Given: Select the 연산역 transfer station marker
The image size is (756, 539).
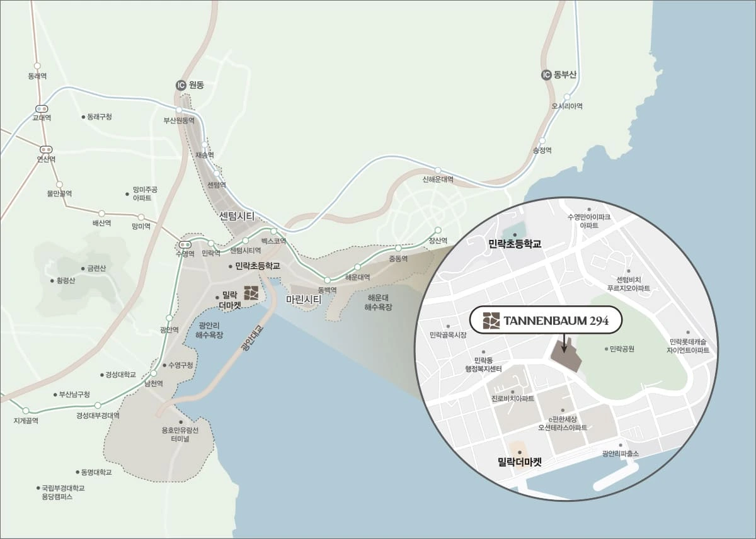Looking at the screenshot, I should 47,149.
